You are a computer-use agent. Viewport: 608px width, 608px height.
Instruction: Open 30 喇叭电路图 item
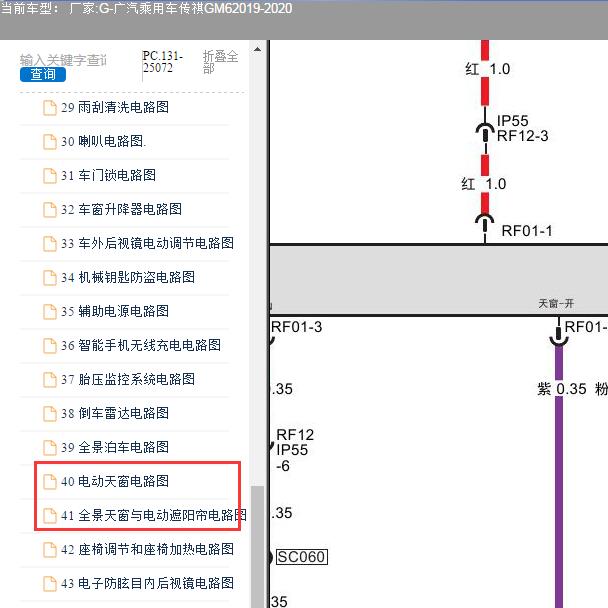(x=104, y=141)
